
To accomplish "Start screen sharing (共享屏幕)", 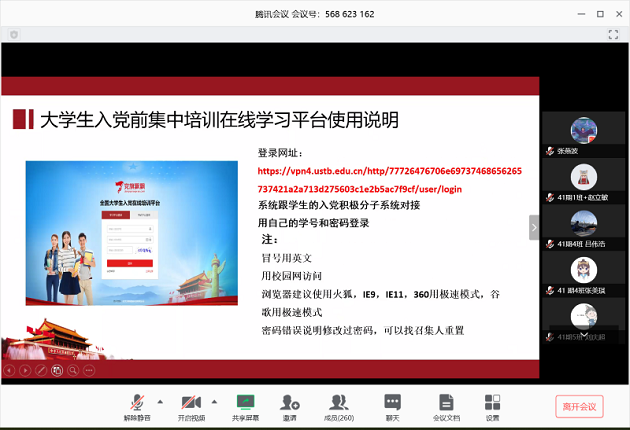I will (x=245, y=403).
